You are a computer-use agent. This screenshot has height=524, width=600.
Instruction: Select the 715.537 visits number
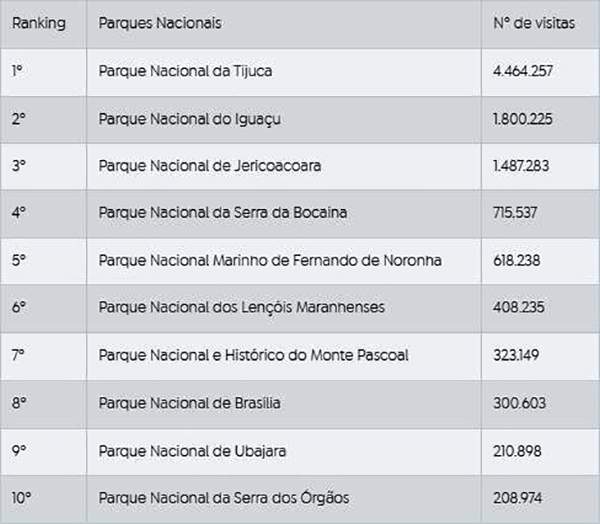point(515,213)
